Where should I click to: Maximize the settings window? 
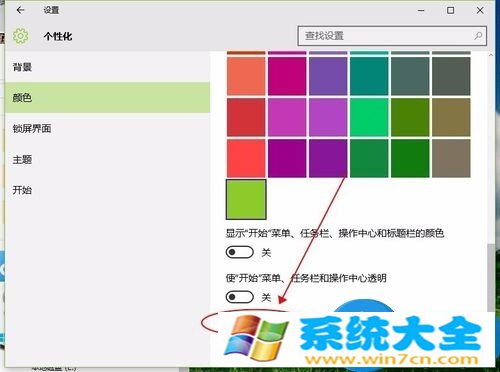(x=450, y=10)
